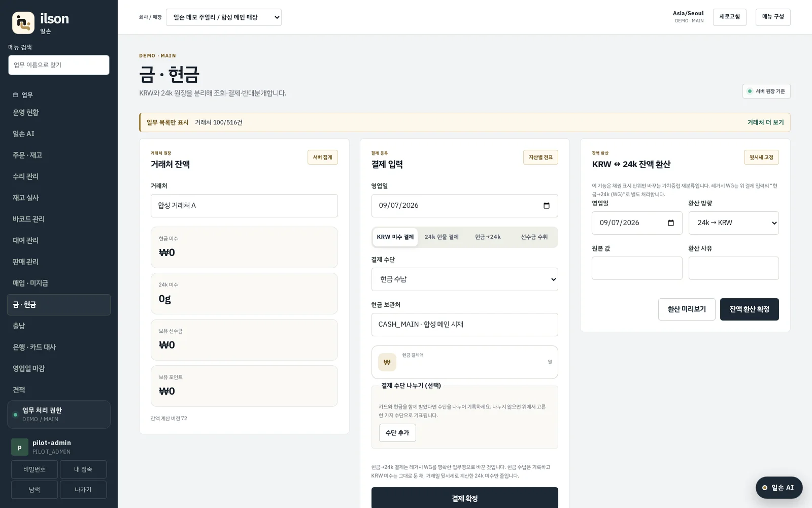Click the 내 접속 button
812x508 pixels.
(83, 469)
